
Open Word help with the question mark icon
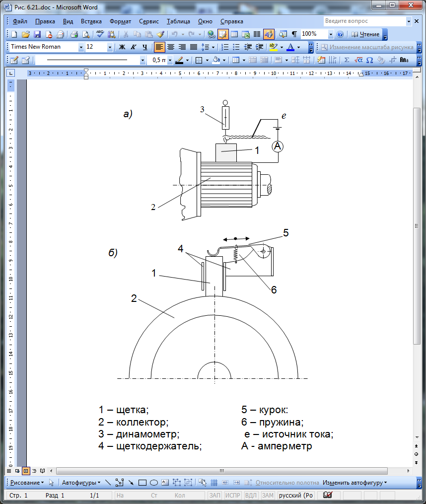point(340,34)
